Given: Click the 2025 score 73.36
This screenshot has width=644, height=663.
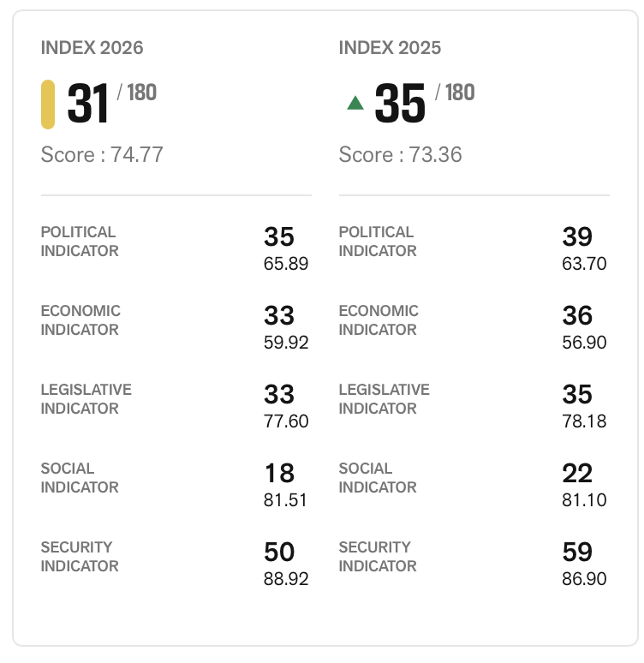Looking at the screenshot, I should (400, 155).
